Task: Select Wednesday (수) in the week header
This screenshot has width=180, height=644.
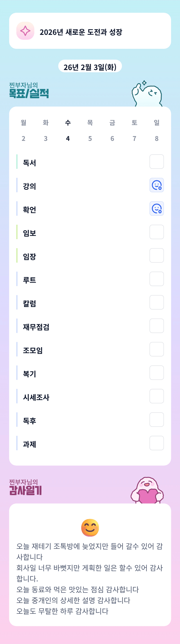Action: pos(68,123)
